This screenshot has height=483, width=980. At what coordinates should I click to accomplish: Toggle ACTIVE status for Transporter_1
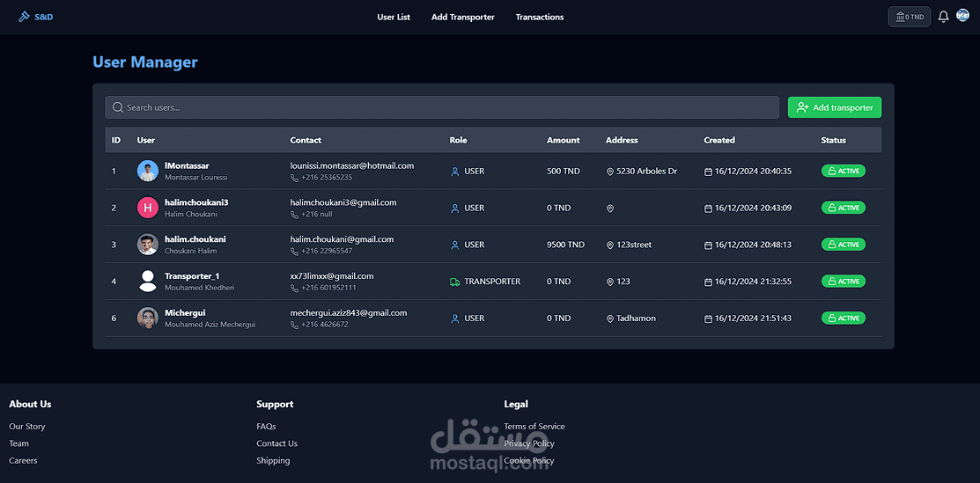pyautogui.click(x=844, y=282)
